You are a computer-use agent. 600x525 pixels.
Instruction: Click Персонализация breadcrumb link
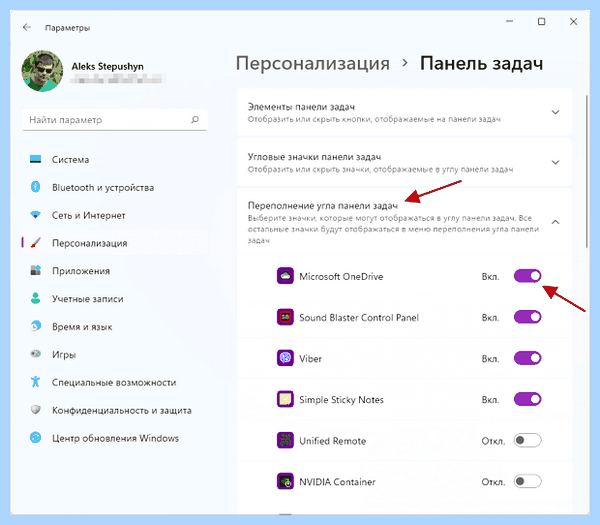(x=313, y=64)
